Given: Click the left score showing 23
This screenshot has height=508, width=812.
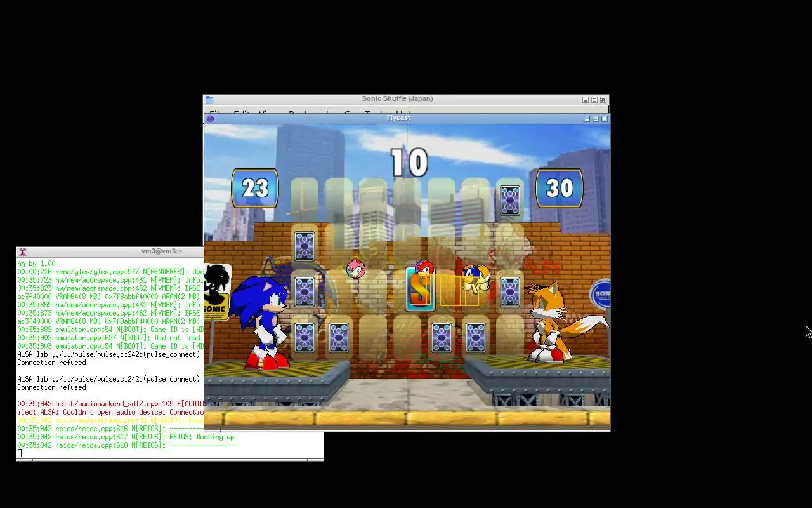Looking at the screenshot, I should [255, 188].
